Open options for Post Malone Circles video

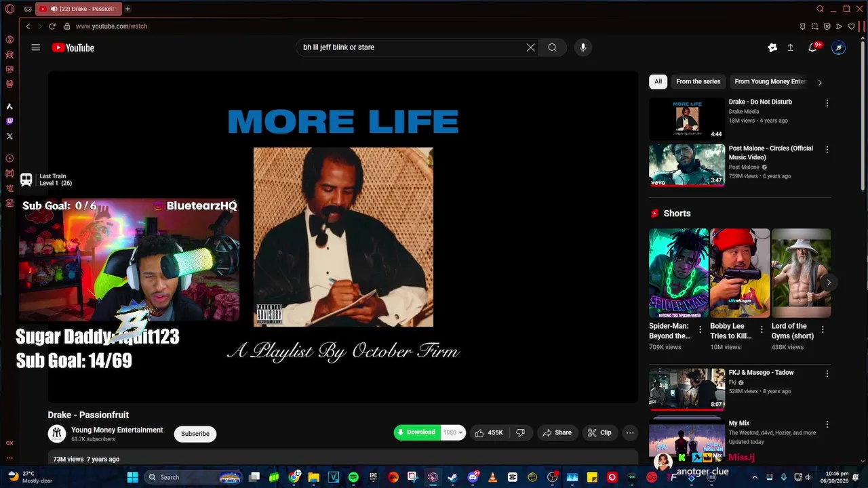[827, 150]
